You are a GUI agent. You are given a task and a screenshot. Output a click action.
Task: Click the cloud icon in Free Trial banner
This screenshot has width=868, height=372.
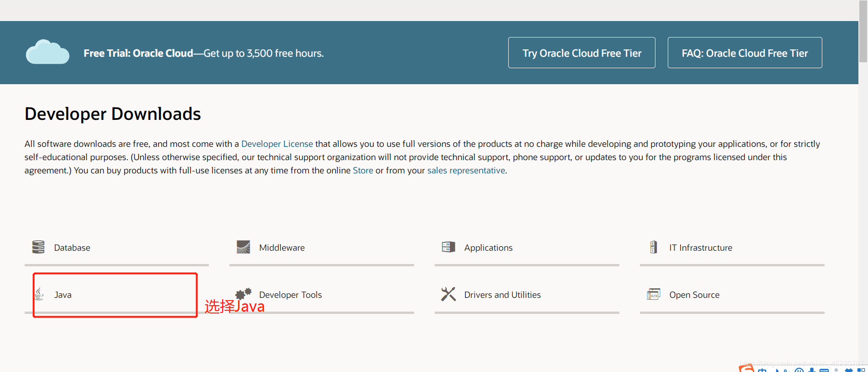(x=48, y=52)
